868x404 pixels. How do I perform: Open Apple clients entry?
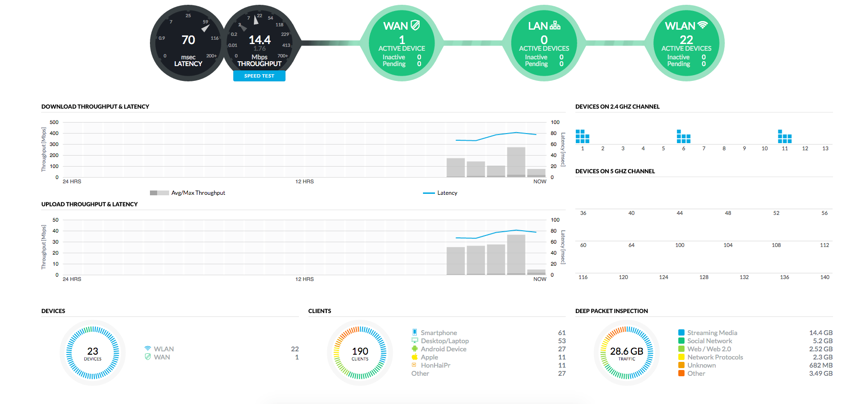488,357
